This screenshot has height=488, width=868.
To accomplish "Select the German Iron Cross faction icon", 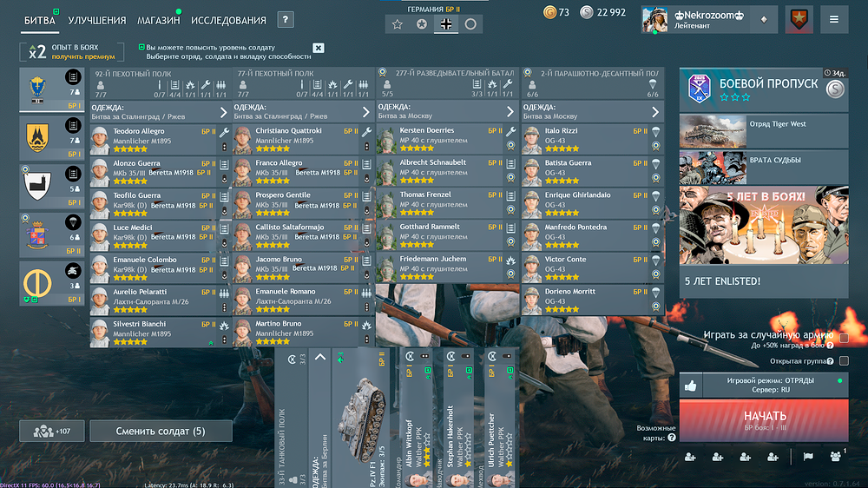I will [446, 24].
